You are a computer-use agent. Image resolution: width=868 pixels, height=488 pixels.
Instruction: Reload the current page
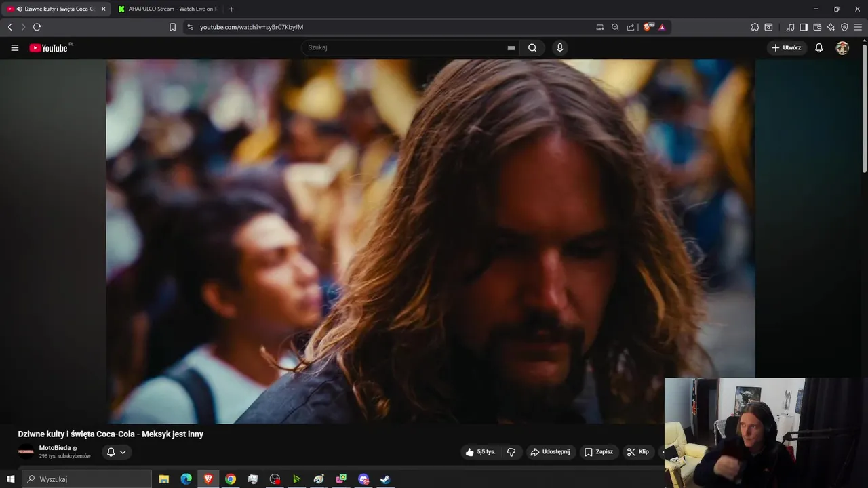coord(37,27)
